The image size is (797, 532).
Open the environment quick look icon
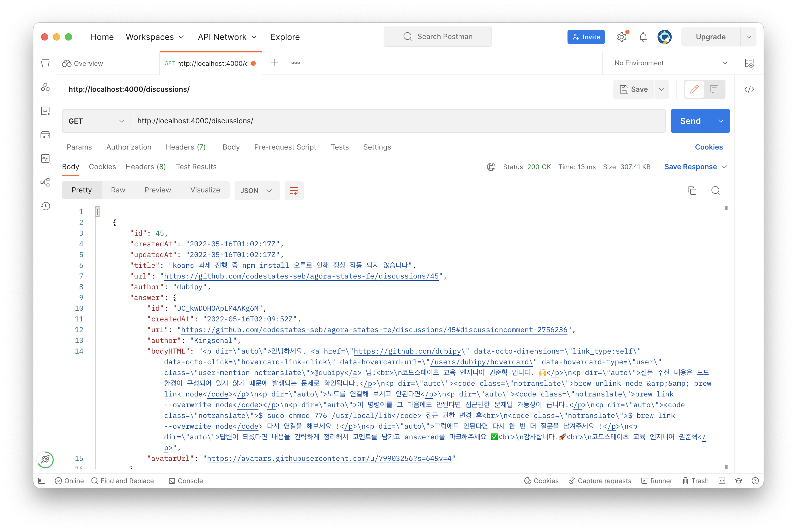pyautogui.click(x=749, y=63)
